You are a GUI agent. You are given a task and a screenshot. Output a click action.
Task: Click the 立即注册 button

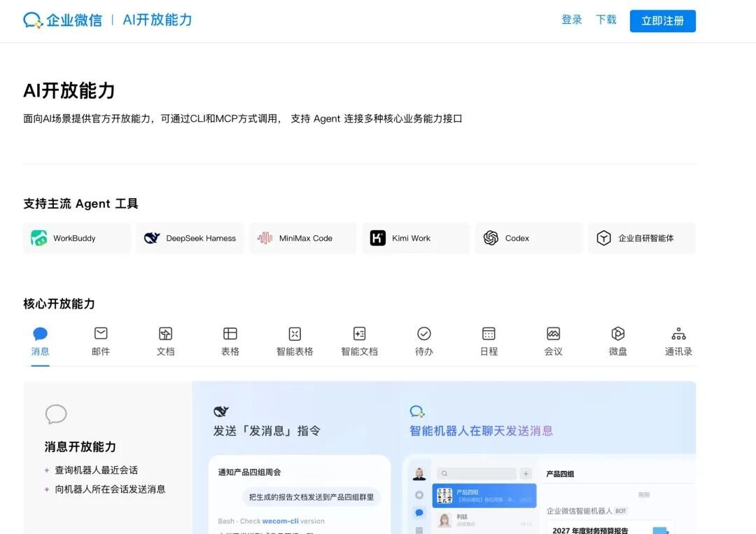pyautogui.click(x=662, y=21)
